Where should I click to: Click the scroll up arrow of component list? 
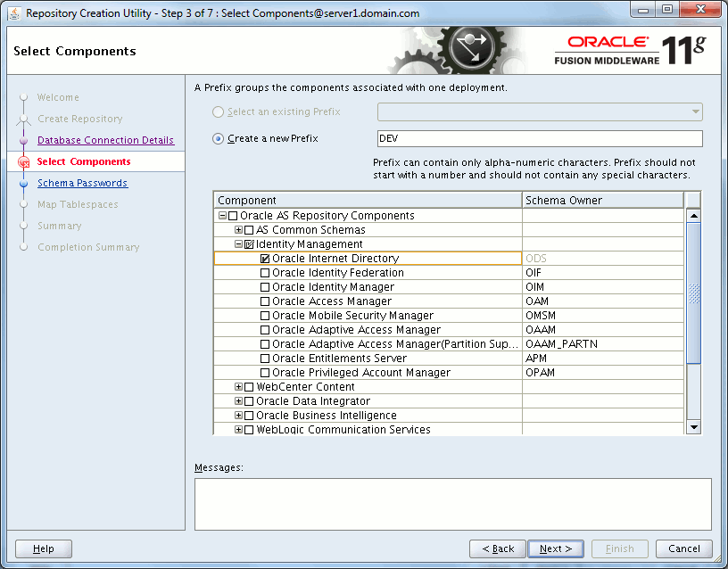[693, 216]
